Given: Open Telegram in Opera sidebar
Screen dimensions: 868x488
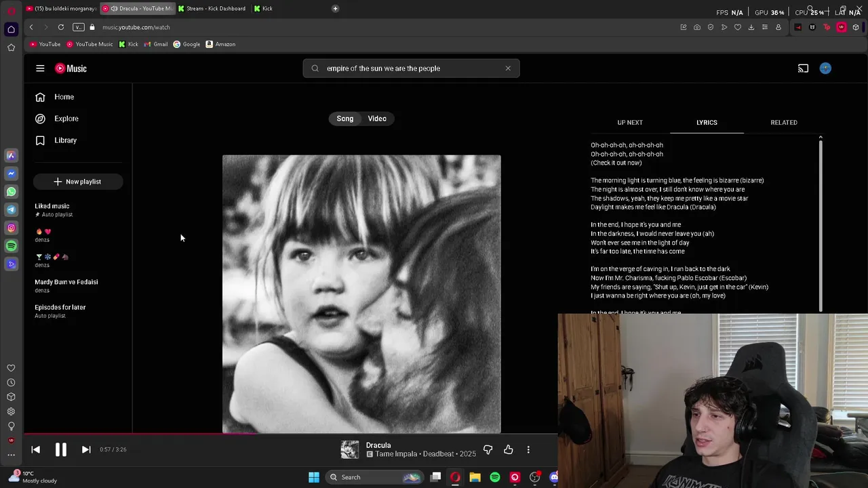Looking at the screenshot, I should 11,210.
